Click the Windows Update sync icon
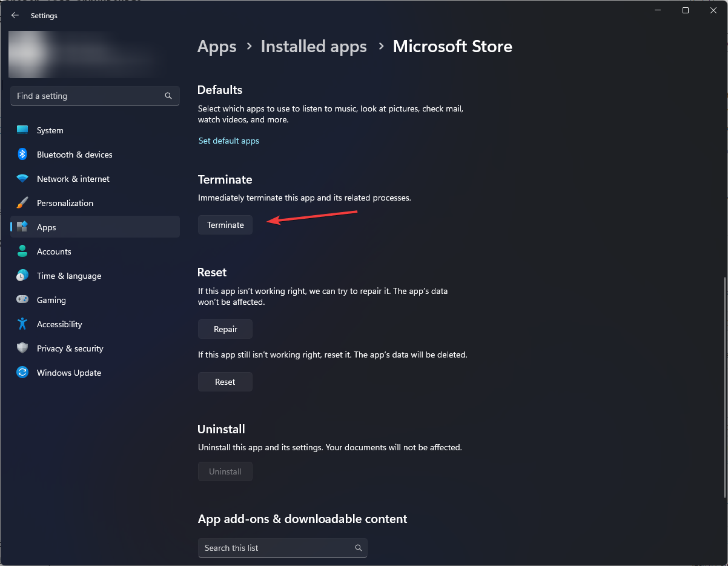This screenshot has height=566, width=728. point(22,373)
